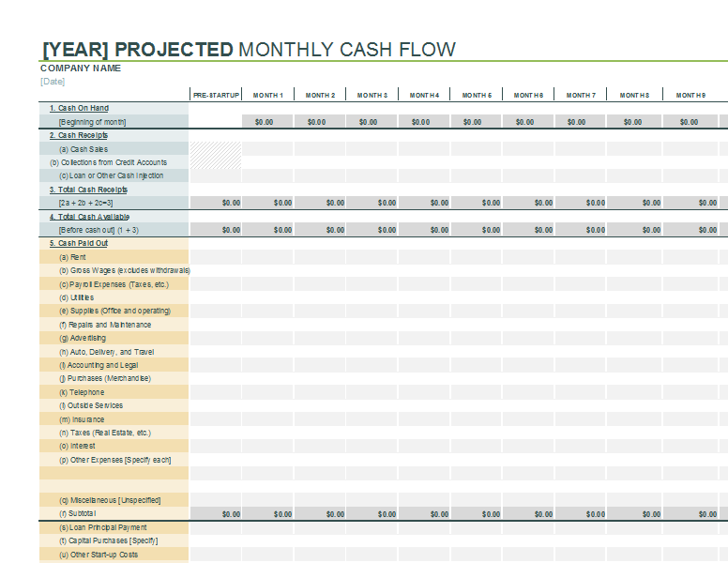Click Cash Sales cell under Month 1
Screen dimensions: 728x563
[267, 148]
